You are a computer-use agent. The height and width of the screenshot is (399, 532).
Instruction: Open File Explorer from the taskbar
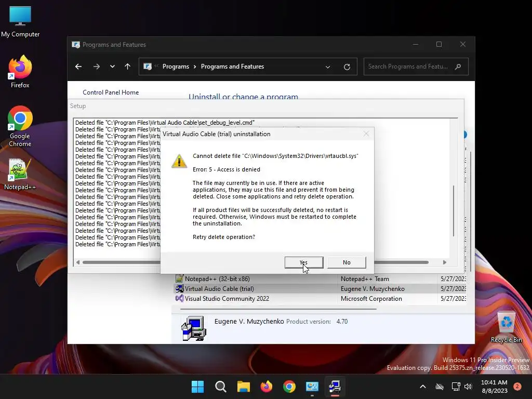click(x=243, y=387)
